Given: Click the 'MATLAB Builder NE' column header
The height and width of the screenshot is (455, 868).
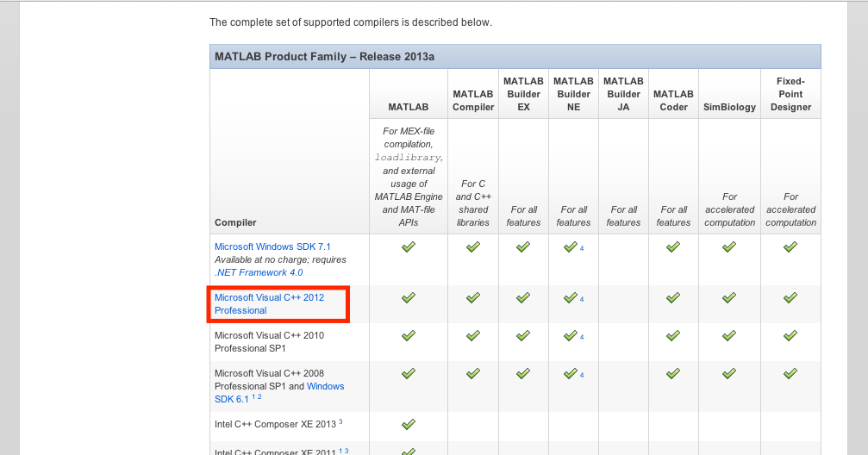Looking at the screenshot, I should pyautogui.click(x=573, y=94).
